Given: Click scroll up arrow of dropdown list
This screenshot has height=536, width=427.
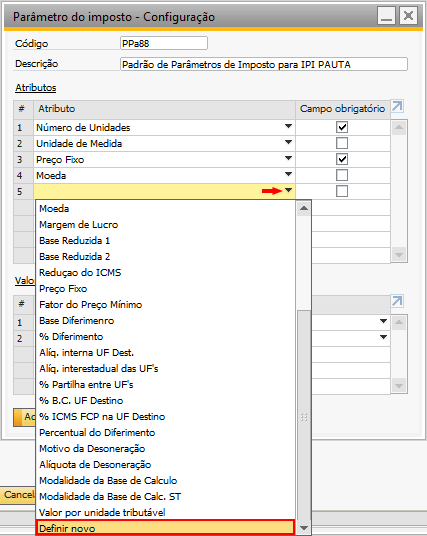Looking at the screenshot, I should [304, 209].
